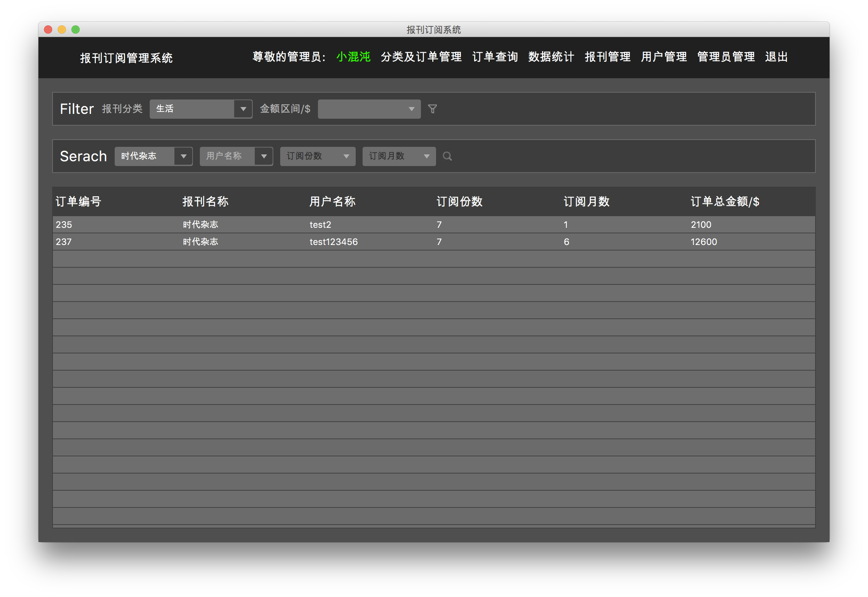The height and width of the screenshot is (597, 868).
Task: Click the filter funnel icon
Action: [x=432, y=109]
